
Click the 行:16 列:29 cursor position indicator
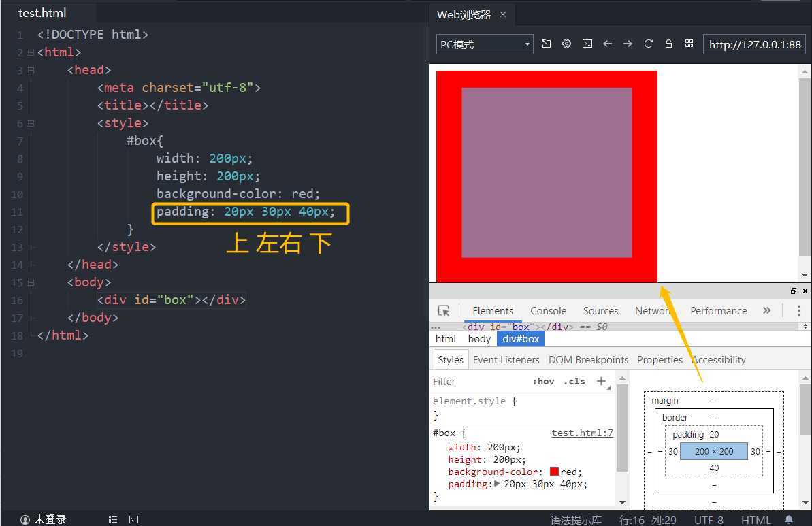(648, 520)
